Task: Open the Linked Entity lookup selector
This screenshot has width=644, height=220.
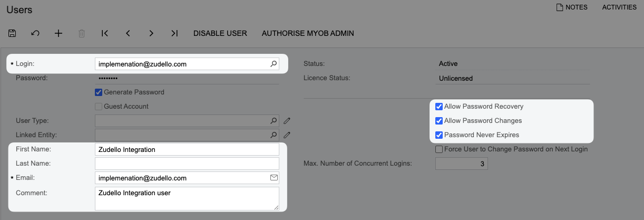Action: 274,135
